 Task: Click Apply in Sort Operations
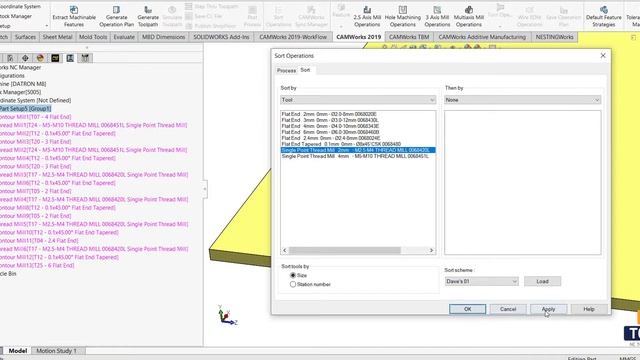point(548,309)
